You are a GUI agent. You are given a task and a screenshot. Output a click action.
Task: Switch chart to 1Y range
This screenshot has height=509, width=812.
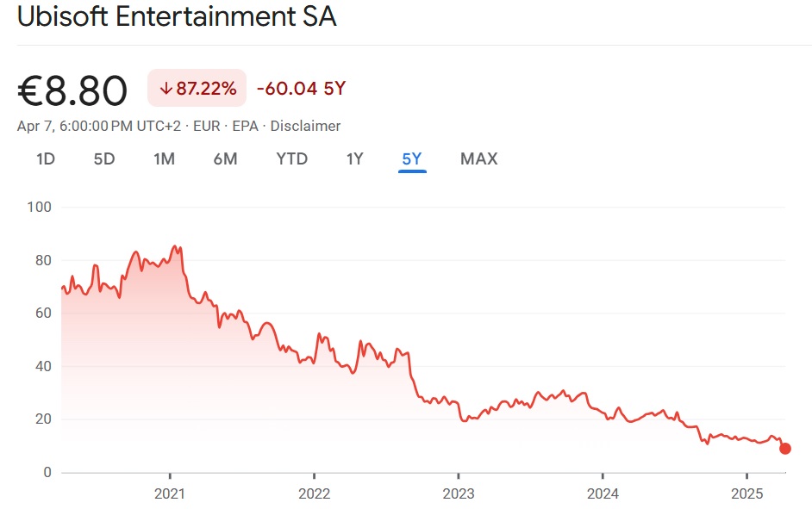tap(354, 159)
